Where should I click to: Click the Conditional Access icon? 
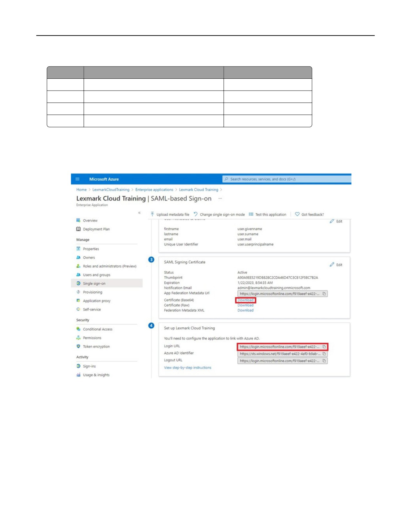click(78, 329)
